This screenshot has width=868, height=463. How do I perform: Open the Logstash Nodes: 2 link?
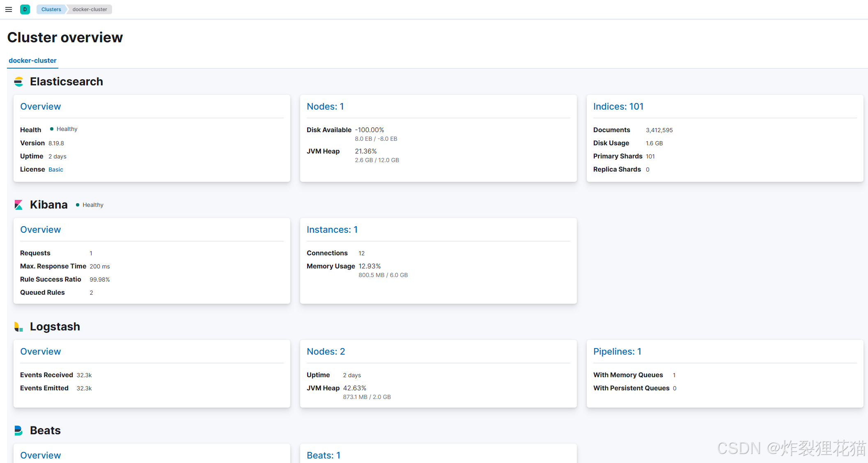click(326, 352)
